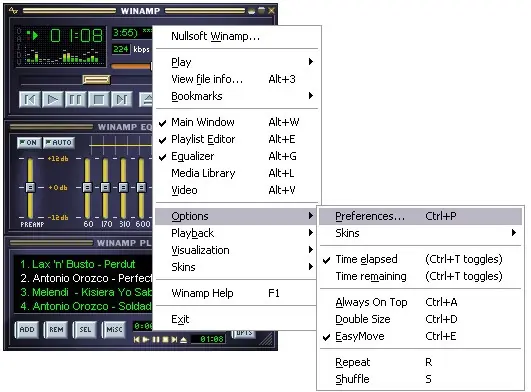The image size is (531, 392).
Task: Select playlist track Lax 'n' Busto - Perdut
Action: pos(83,264)
